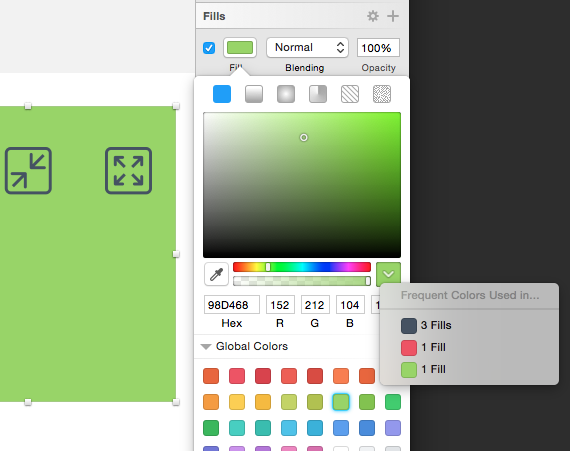
Task: Choose the dark navy 3 Fills color
Action: 409,326
